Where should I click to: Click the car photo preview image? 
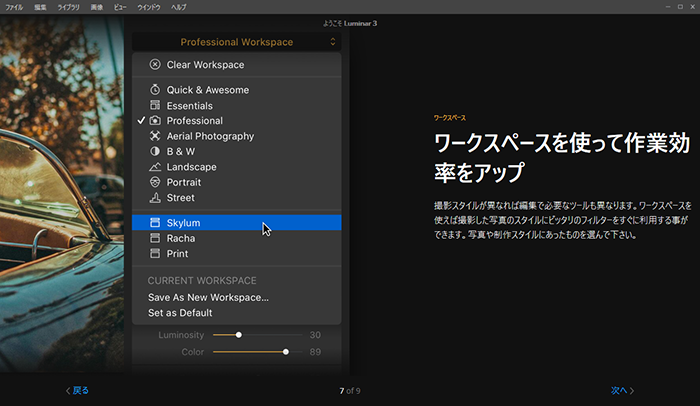[62, 193]
